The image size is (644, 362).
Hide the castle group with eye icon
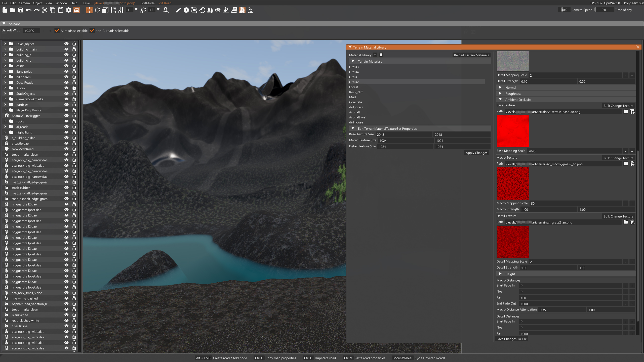[66, 66]
